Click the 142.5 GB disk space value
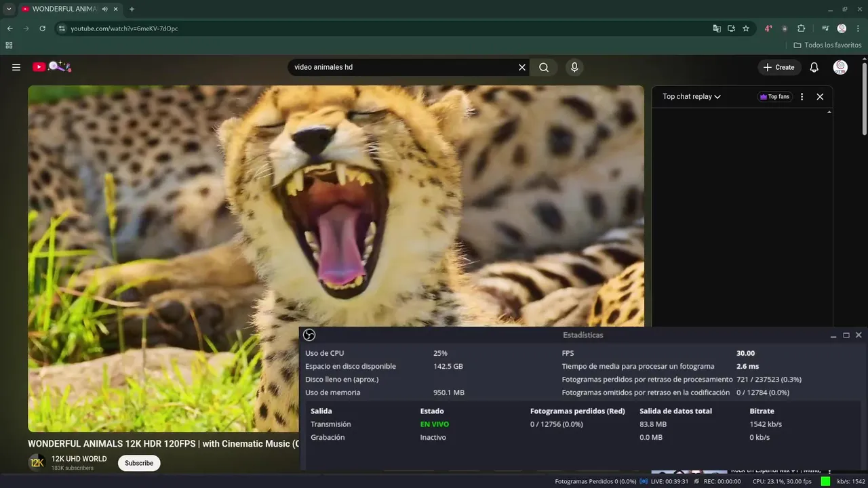 click(448, 366)
